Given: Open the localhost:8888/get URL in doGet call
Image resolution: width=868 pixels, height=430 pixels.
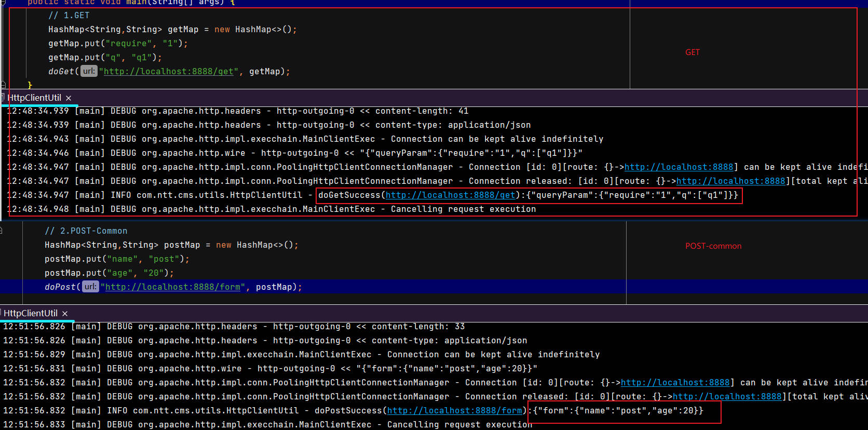Looking at the screenshot, I should click(x=169, y=71).
